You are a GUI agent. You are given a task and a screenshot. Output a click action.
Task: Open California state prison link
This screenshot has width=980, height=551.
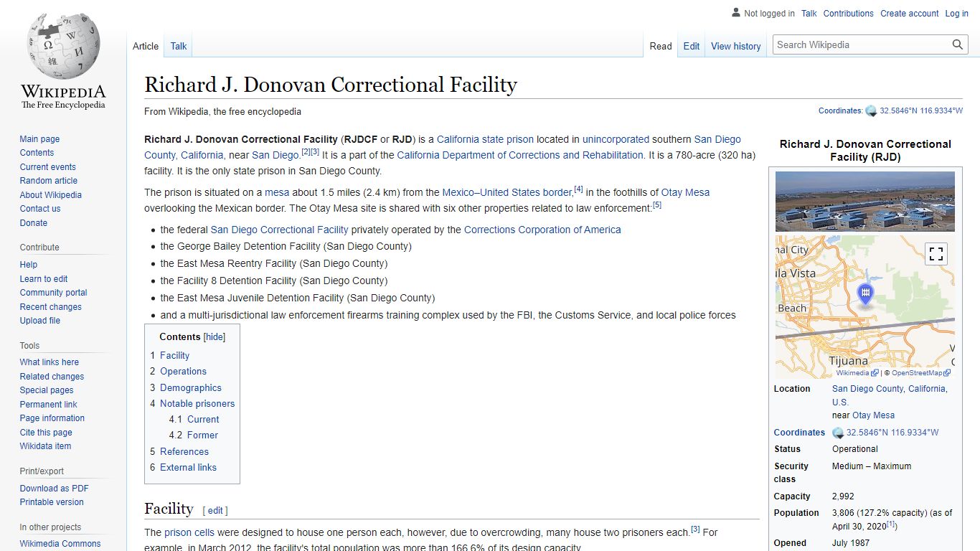coord(485,139)
